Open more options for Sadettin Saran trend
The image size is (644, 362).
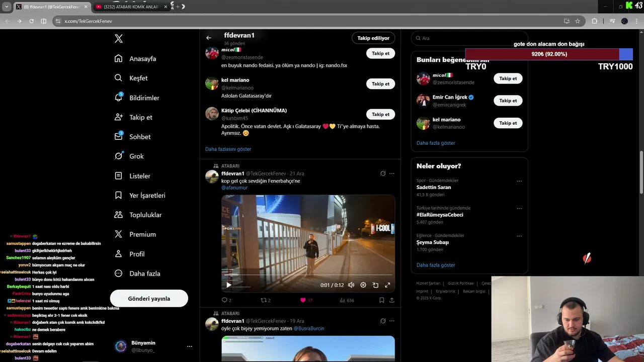519,181
